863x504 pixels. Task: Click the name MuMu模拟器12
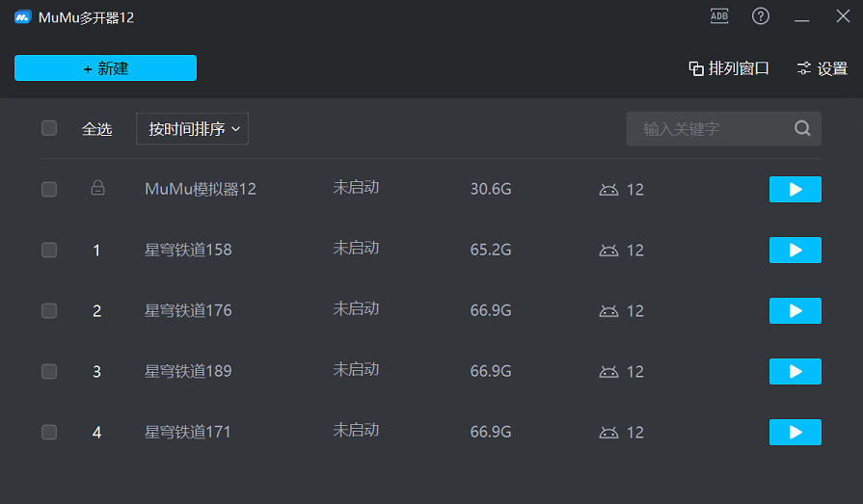pos(201,189)
